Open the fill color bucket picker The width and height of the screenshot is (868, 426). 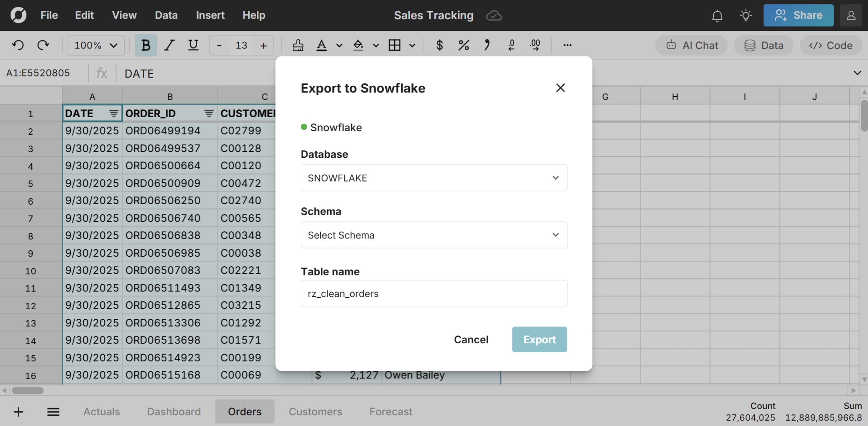point(358,45)
